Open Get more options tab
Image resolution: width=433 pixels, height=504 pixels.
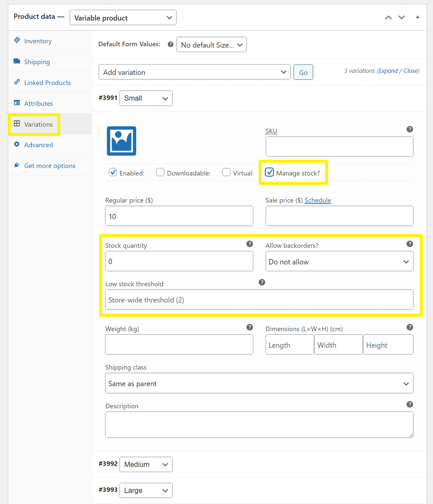pyautogui.click(x=50, y=166)
